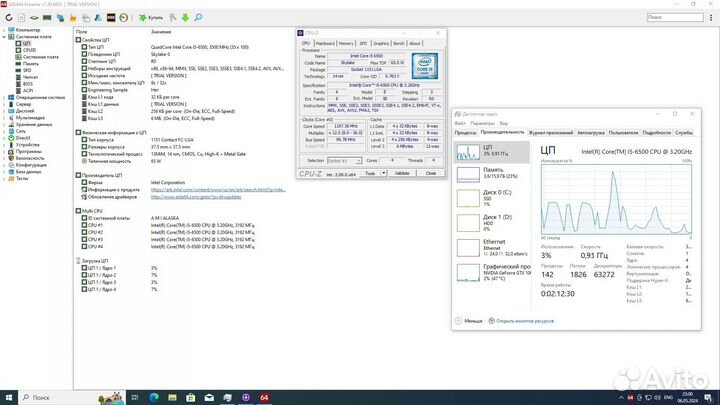Click the purple CPU-Z taskbar icon

coord(246,397)
